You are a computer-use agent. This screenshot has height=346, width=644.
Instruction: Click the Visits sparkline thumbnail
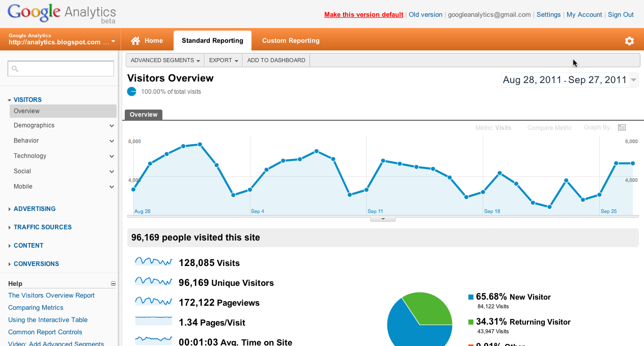pyautogui.click(x=154, y=261)
